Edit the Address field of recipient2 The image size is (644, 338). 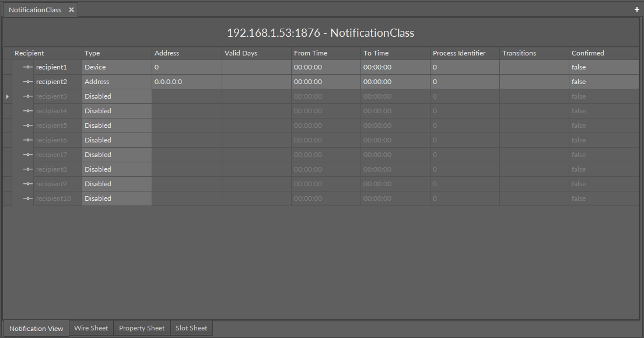pos(186,82)
